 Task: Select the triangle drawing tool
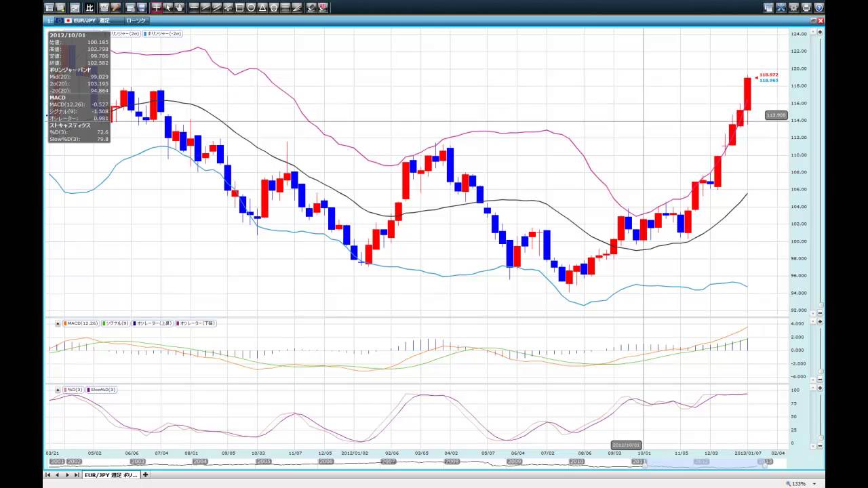(x=262, y=8)
